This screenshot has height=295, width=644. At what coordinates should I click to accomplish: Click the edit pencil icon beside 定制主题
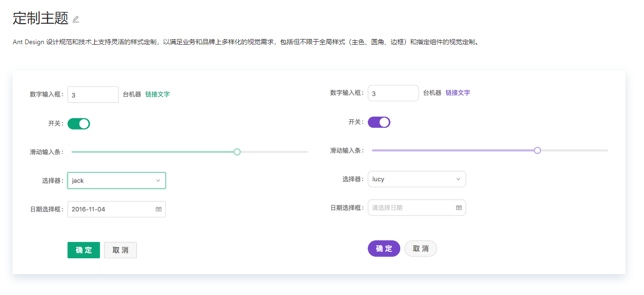tap(76, 19)
